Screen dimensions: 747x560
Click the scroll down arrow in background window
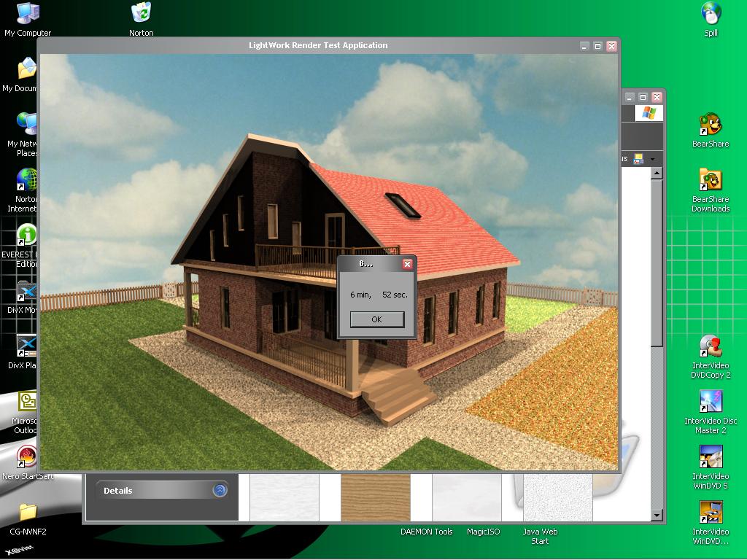657,516
